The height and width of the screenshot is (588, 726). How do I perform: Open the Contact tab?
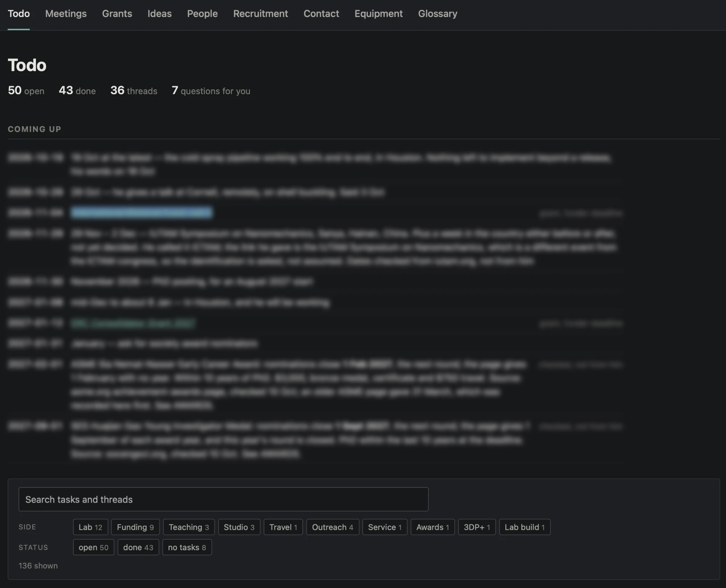point(321,14)
